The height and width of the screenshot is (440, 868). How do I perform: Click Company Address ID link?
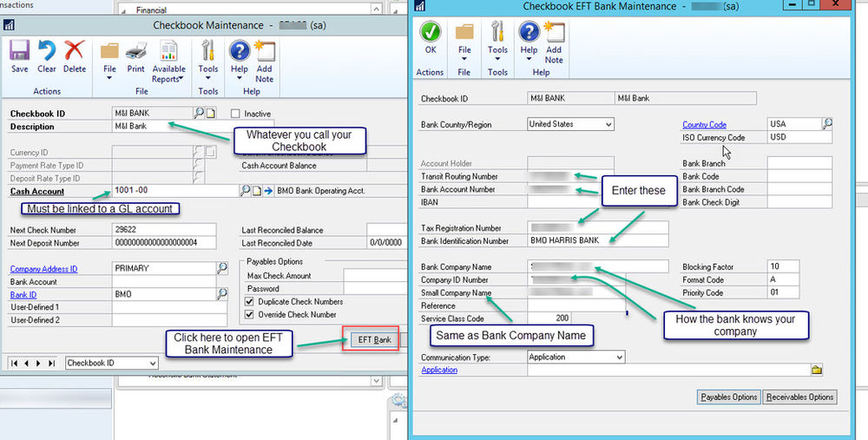pyautogui.click(x=43, y=269)
